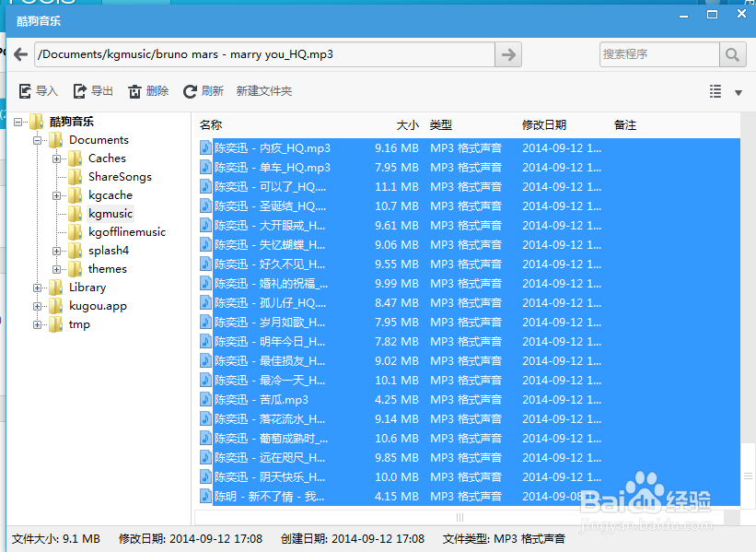
Task: Expand the splash4 folder node
Action: tap(56, 251)
